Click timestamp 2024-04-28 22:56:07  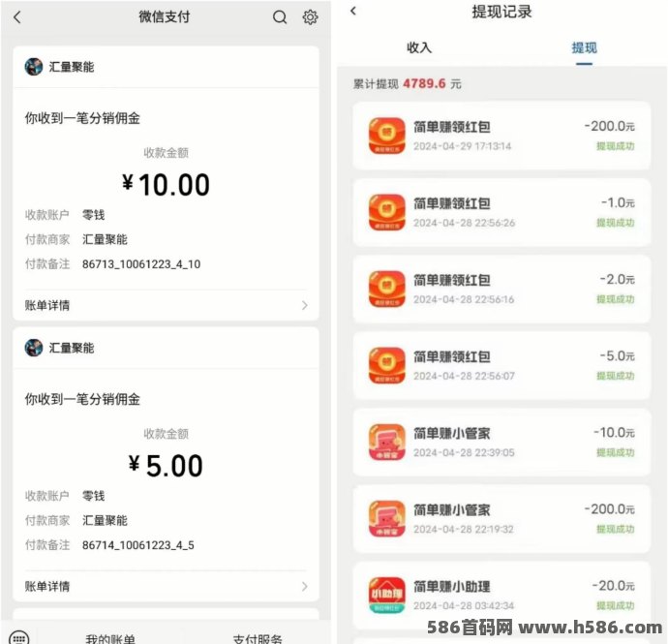tap(464, 376)
